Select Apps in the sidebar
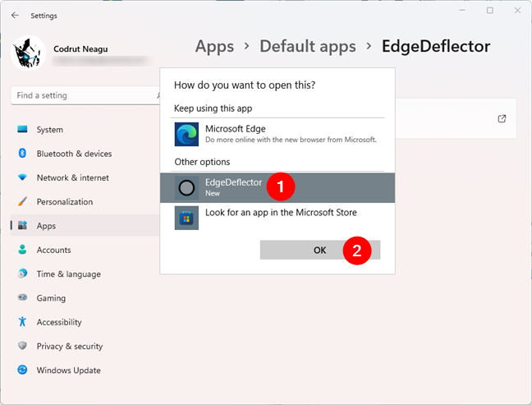The height and width of the screenshot is (405, 532). (85, 225)
